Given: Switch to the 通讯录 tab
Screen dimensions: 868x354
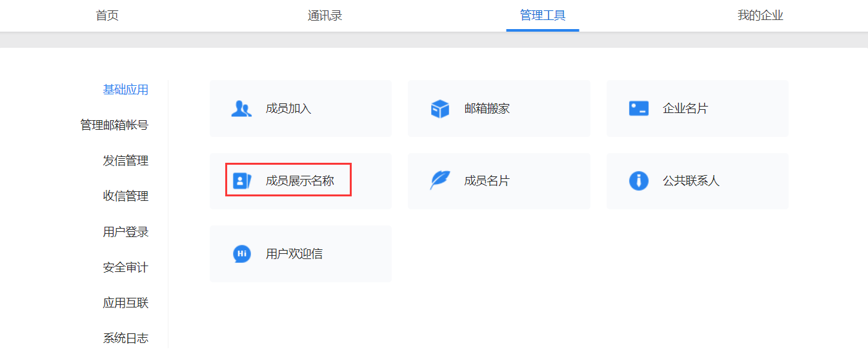Looking at the screenshot, I should (325, 16).
